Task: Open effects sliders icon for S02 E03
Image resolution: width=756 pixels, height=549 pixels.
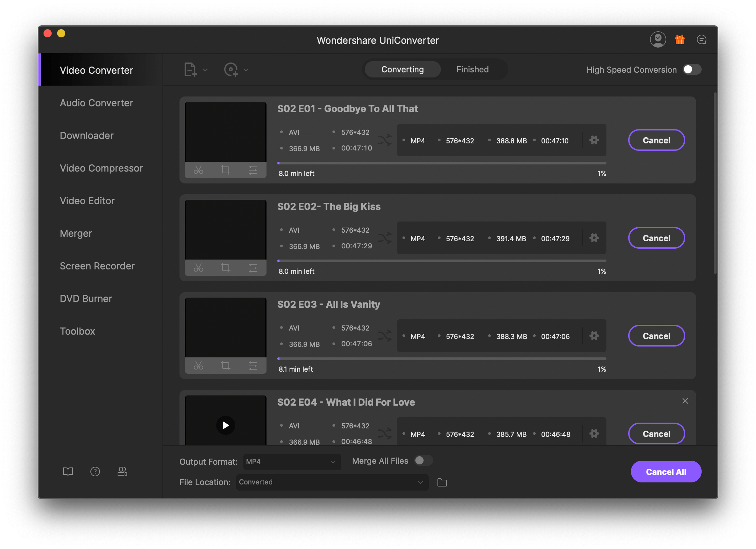Action: click(x=253, y=366)
